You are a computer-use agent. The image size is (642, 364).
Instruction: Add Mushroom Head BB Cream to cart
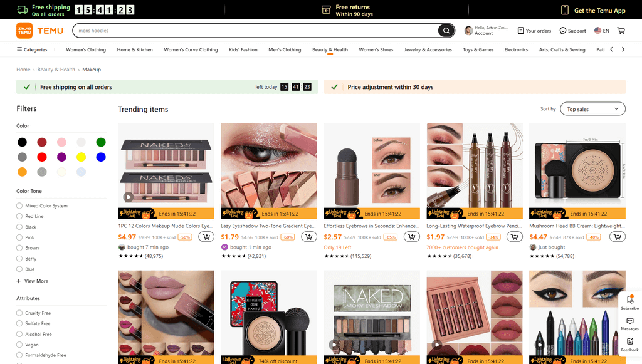pos(618,236)
